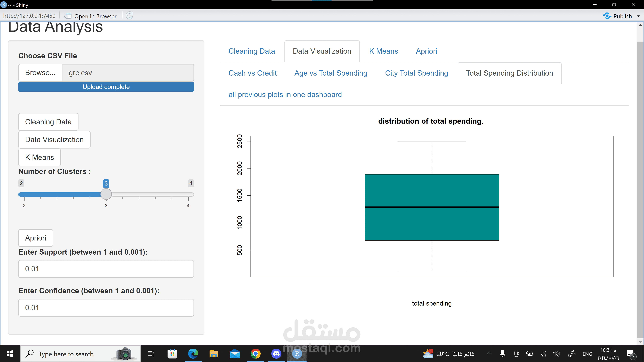Image resolution: width=644 pixels, height=362 pixels.
Task: Click the Number of Clusters slider handle
Action: tap(106, 194)
